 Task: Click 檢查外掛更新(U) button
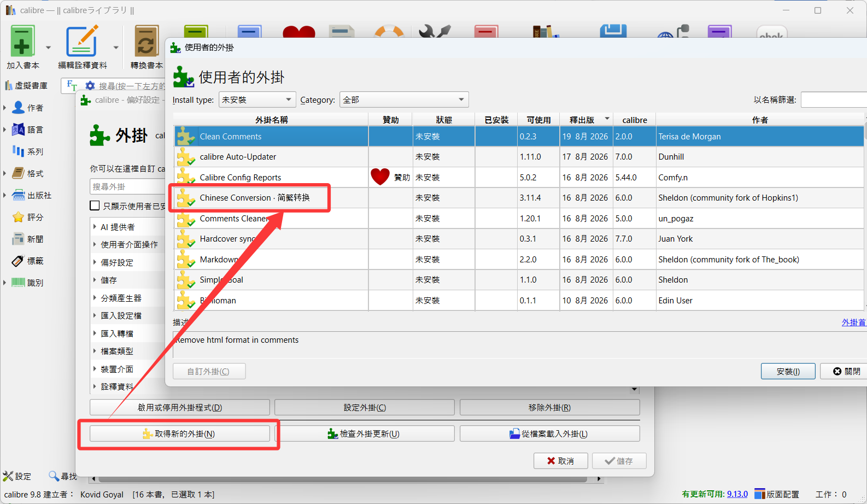click(365, 433)
